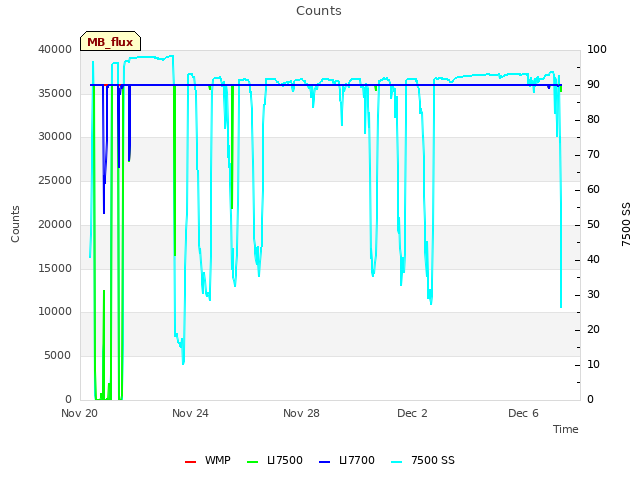Click the blue LI7700 legend swatch

pos(324,462)
